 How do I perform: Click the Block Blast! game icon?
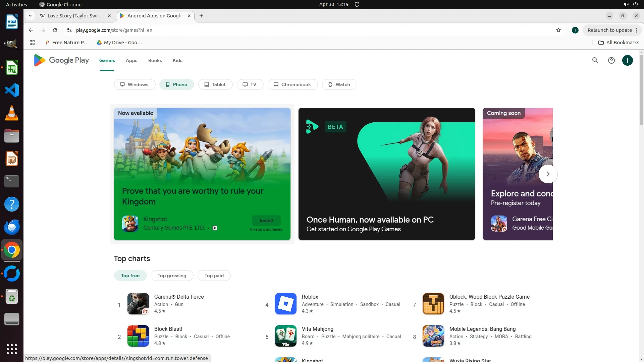(138, 336)
